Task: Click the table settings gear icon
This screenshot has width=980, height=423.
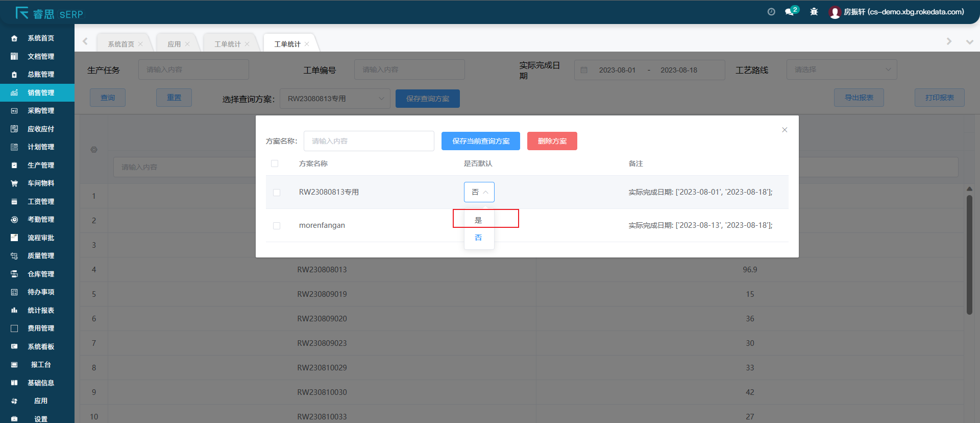Action: pyautogui.click(x=94, y=150)
